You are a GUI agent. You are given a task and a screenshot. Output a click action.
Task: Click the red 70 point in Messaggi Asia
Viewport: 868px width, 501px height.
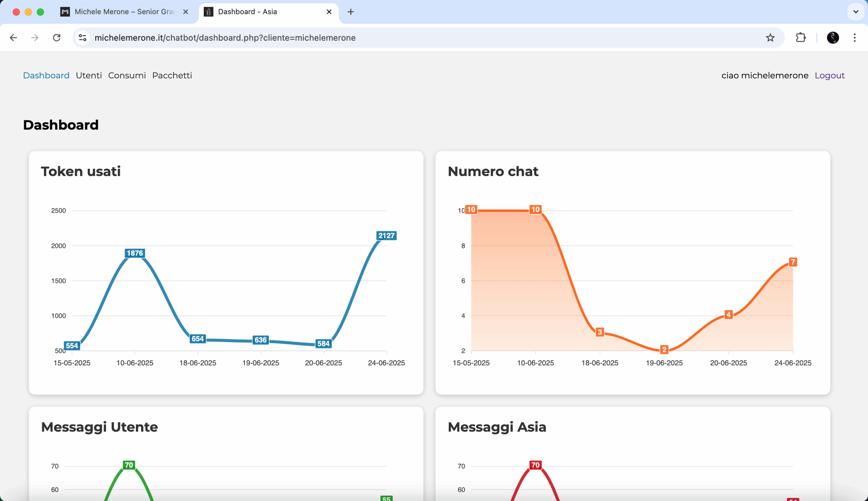(535, 465)
